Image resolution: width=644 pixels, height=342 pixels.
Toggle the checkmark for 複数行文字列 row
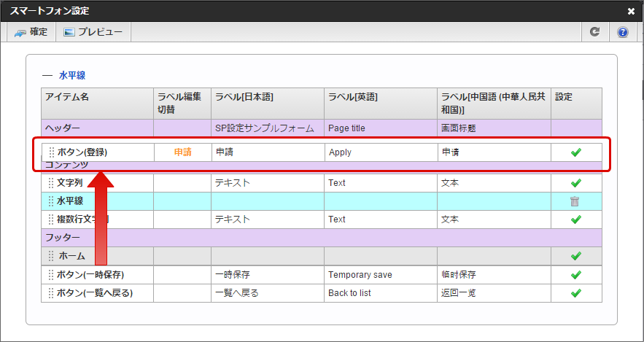575,219
